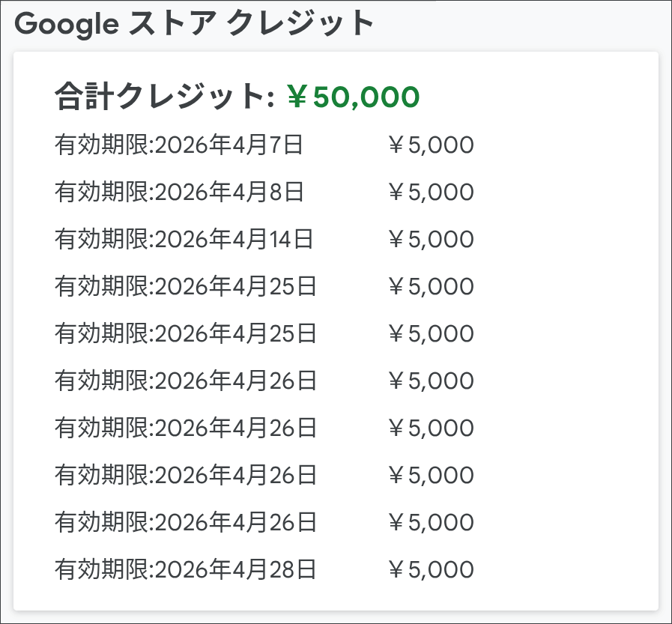Click the ￥5,000 amount for 4月8日

point(431,193)
